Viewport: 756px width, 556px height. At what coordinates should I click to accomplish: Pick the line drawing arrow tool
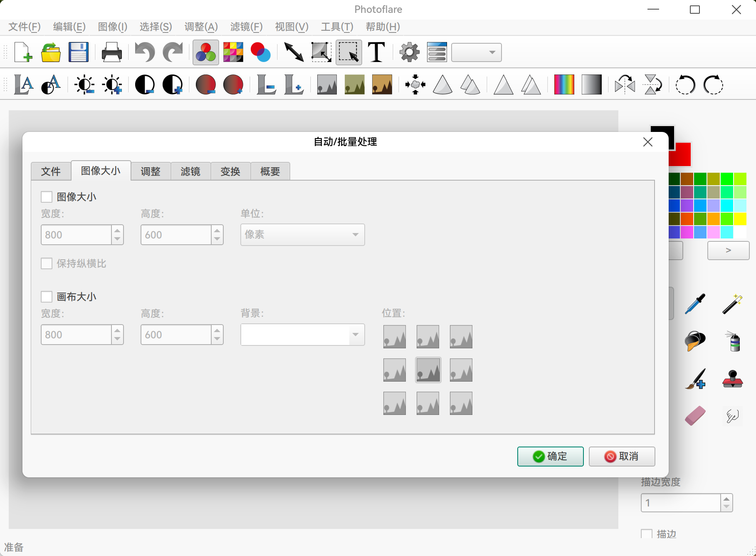tap(294, 52)
